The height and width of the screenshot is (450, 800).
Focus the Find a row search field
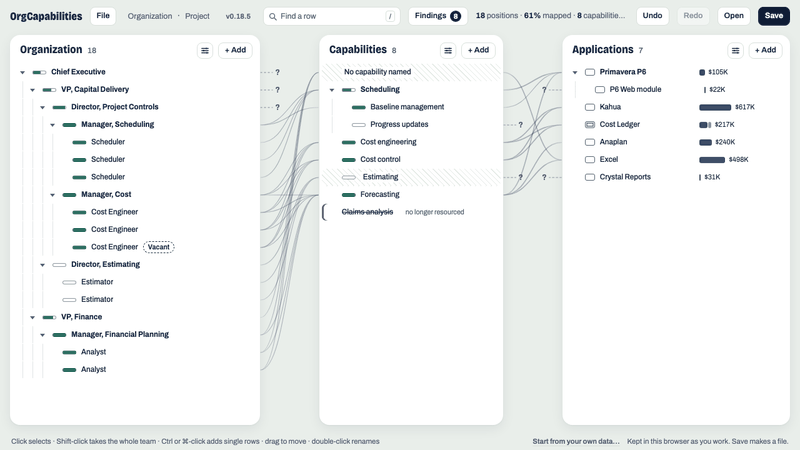tap(332, 16)
